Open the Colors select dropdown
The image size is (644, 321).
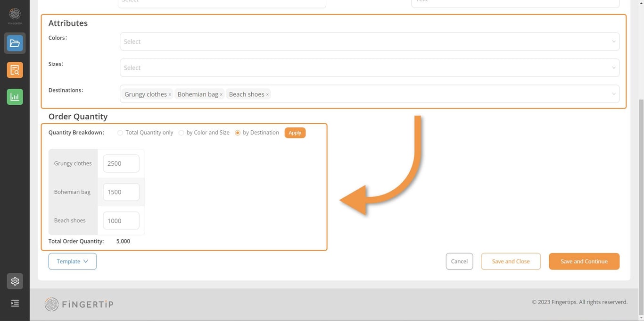click(370, 42)
